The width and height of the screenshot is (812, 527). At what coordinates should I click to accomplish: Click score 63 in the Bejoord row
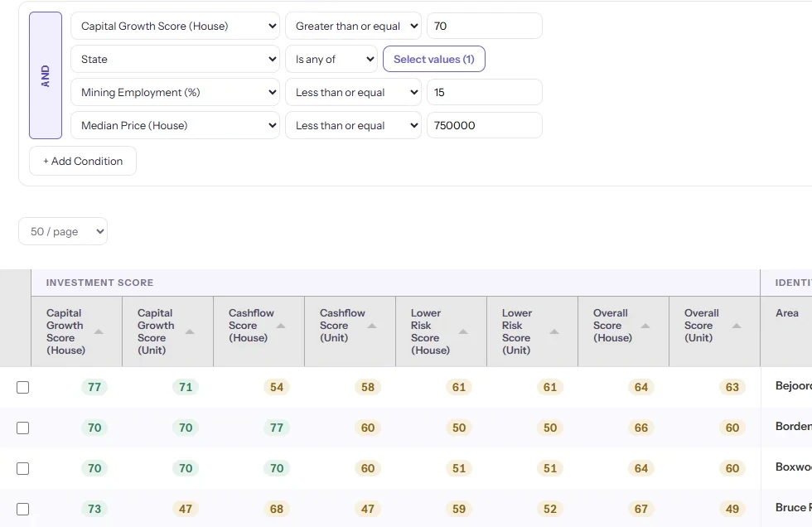pos(732,387)
